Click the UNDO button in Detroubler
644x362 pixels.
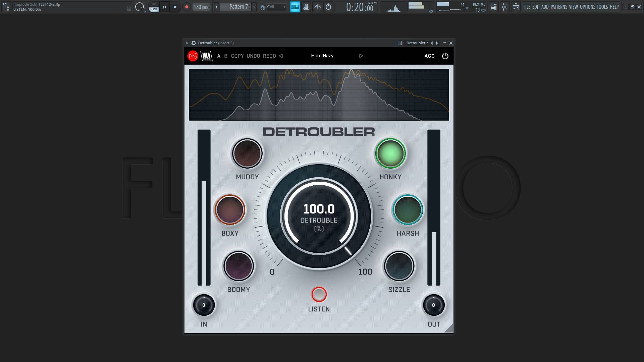point(253,56)
